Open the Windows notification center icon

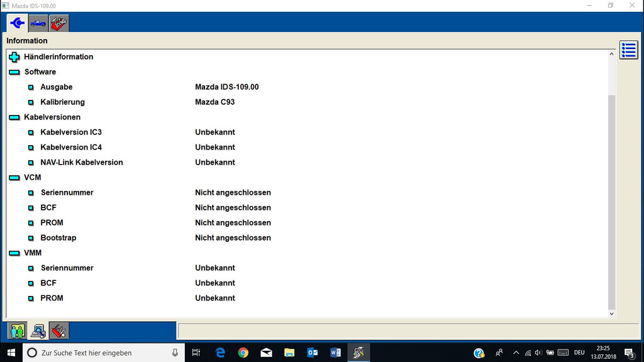628,353
